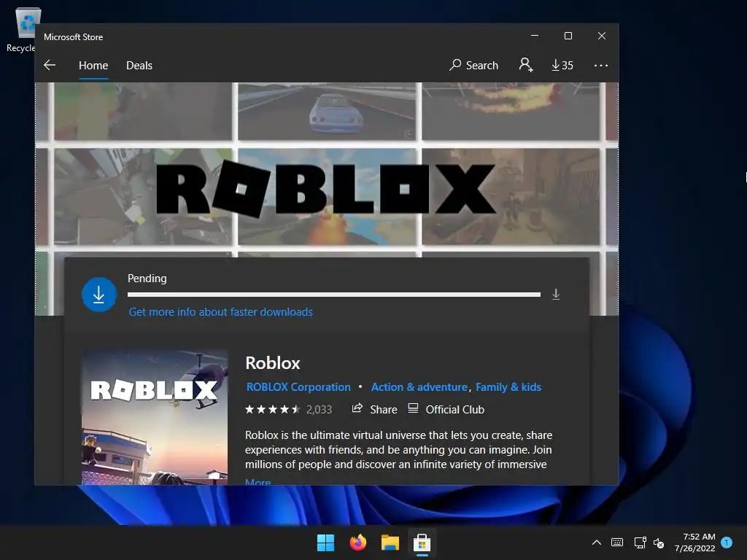Open Get more info about faster downloads

pos(220,312)
